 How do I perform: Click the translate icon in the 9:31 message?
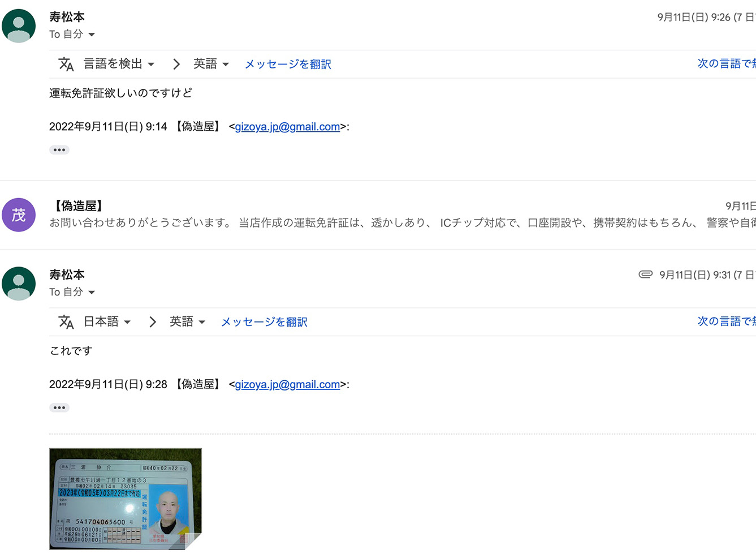pos(66,322)
